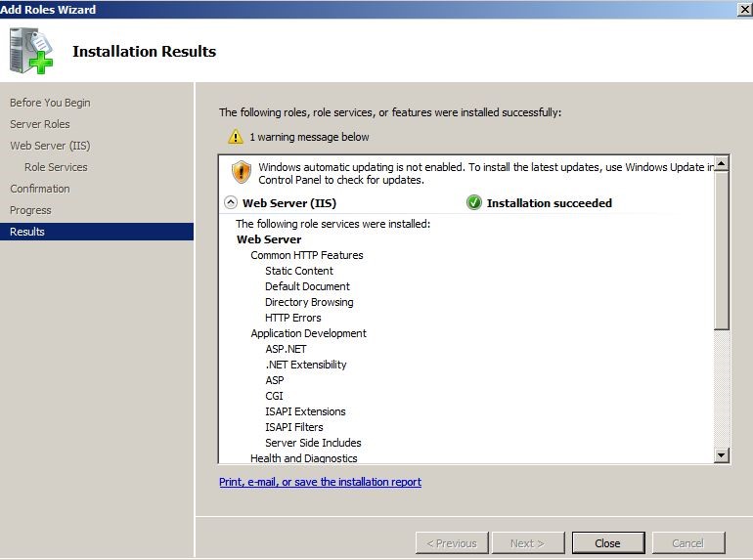Click the scrollbar down arrow
Image resolution: width=753 pixels, height=560 pixels.
point(722,454)
